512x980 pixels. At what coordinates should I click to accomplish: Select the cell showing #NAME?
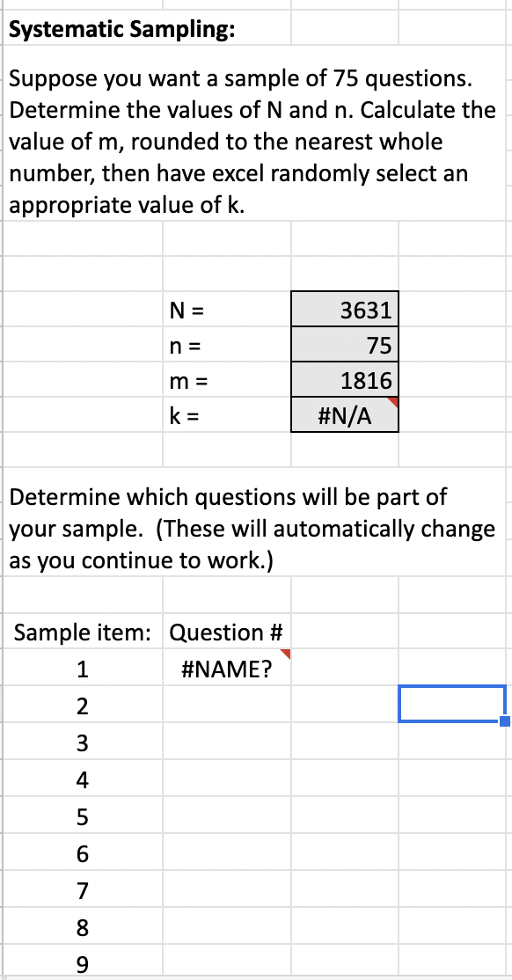point(227,669)
